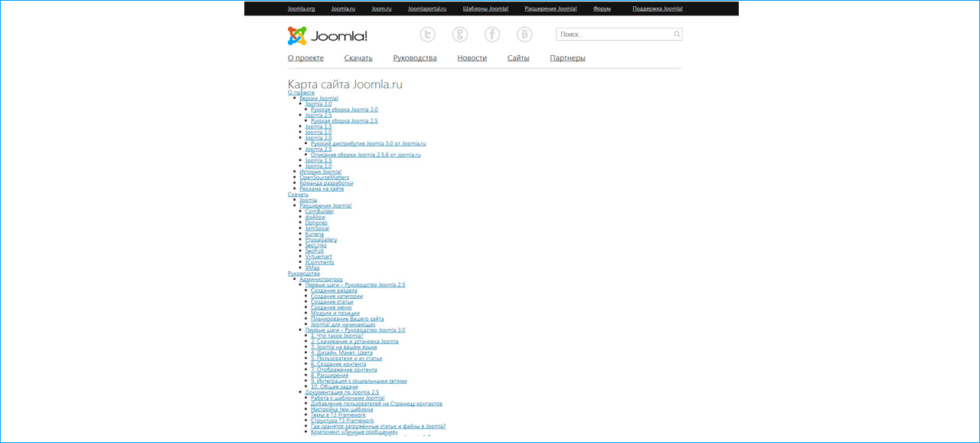
Task: Open Joomlaportal.ru in the top bar
Action: pos(427,8)
